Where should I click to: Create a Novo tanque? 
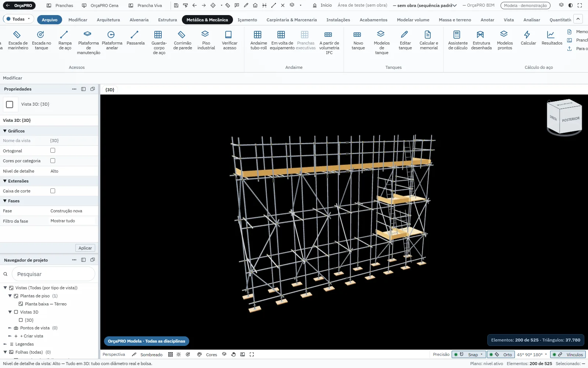358,40
